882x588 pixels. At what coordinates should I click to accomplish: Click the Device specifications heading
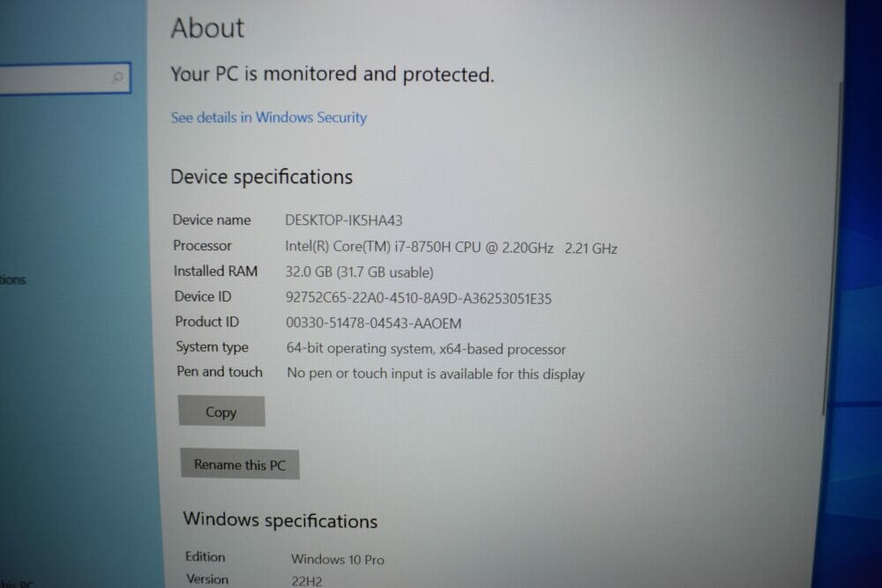262,177
